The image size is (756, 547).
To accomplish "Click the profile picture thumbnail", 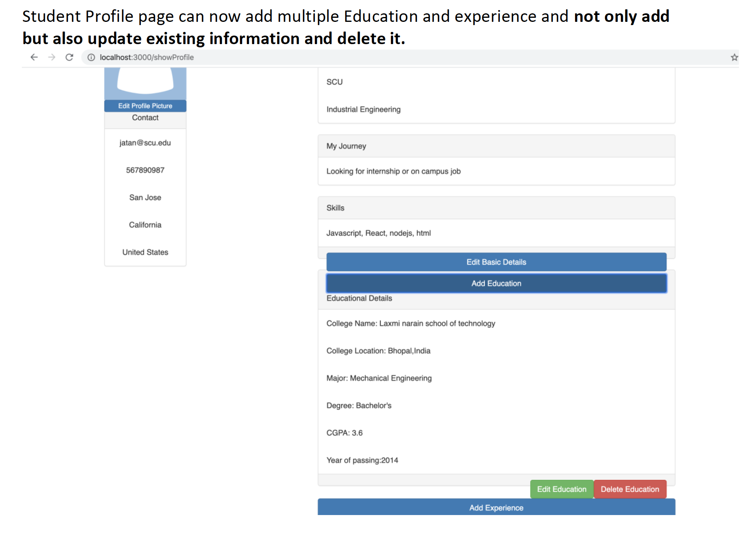I will point(145,83).
